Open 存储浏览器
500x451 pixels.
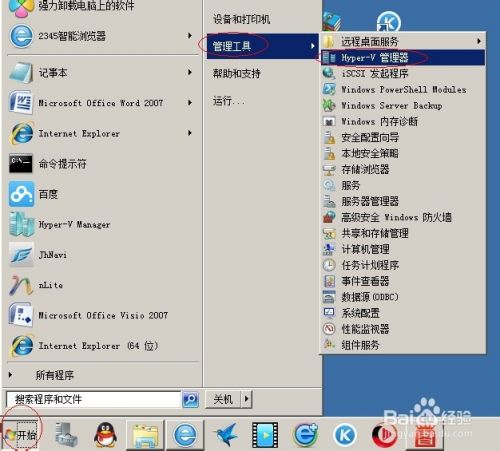click(x=403, y=169)
